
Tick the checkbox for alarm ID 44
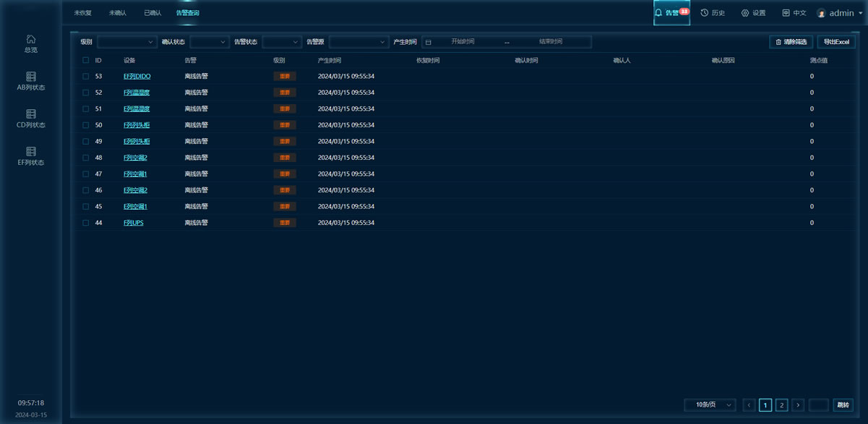pos(85,223)
